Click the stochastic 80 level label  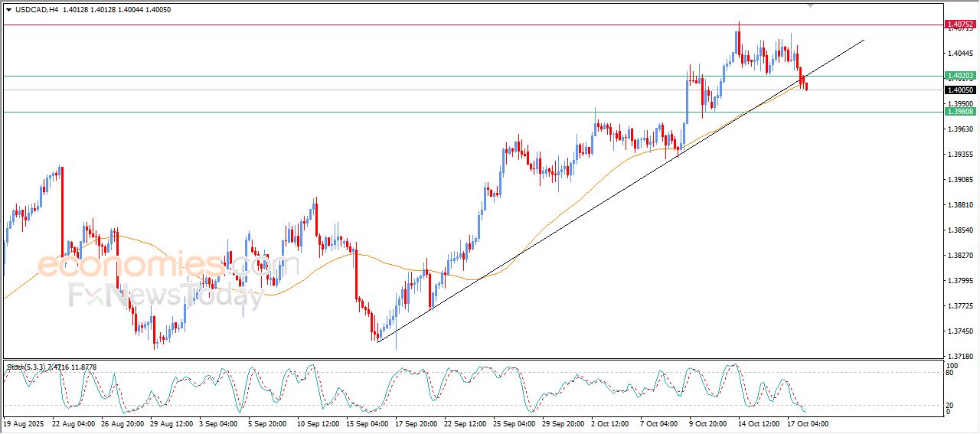952,373
